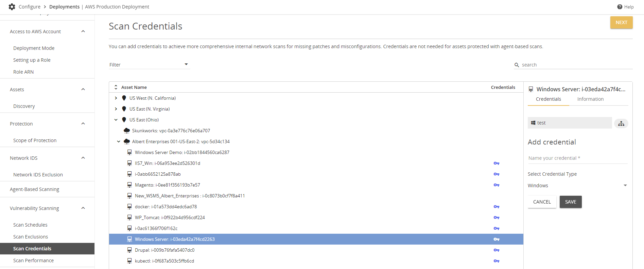This screenshot has width=644, height=269.
Task: Collapse the Albert Enterprises VPC node
Action: 119,141
